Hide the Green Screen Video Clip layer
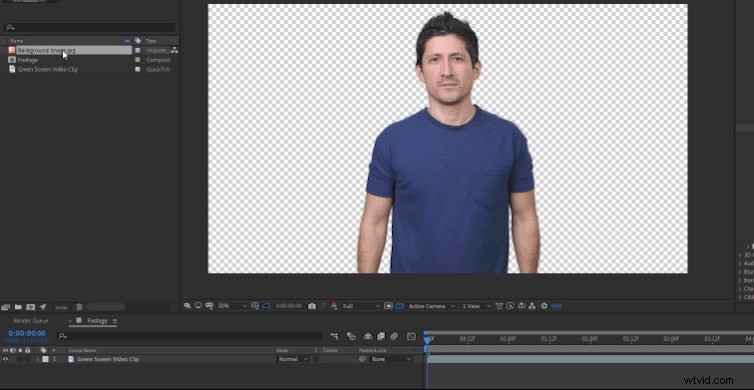754x390 pixels. [x=5, y=359]
